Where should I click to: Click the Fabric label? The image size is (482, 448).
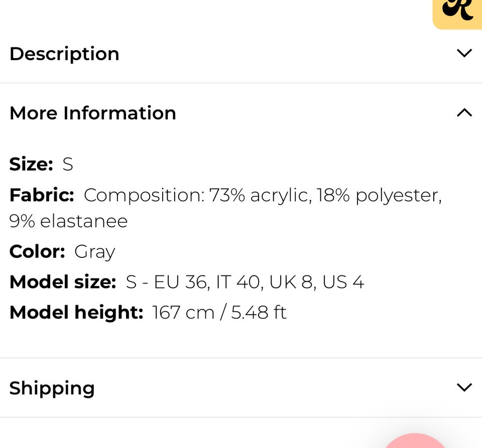click(x=42, y=195)
